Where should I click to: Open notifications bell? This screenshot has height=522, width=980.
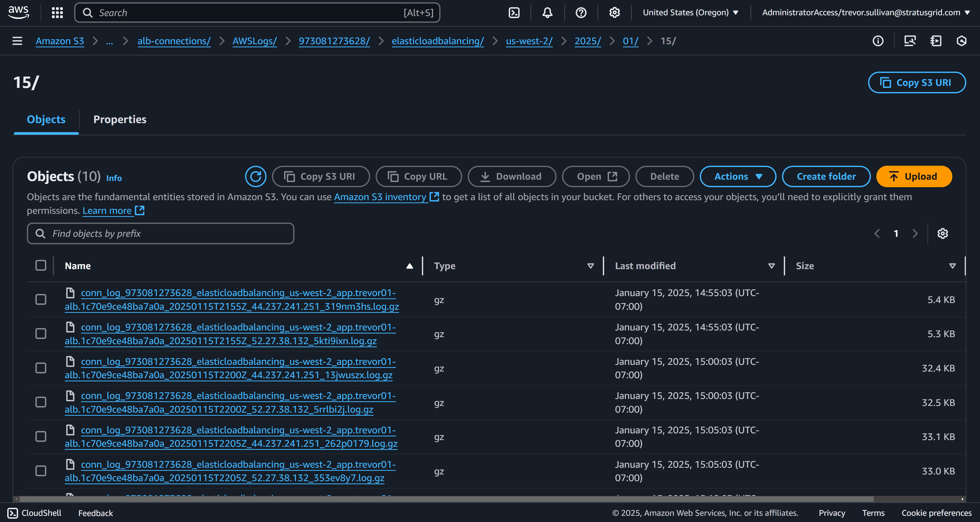point(547,13)
